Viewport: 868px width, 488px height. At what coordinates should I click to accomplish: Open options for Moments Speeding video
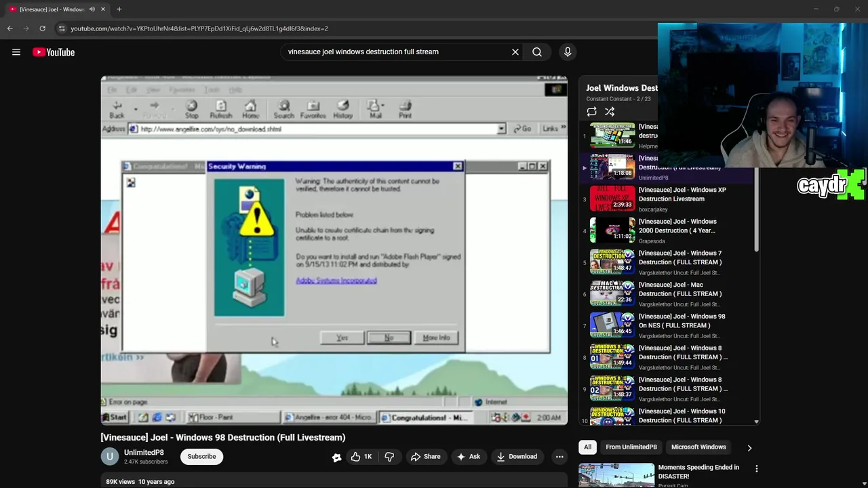point(757,468)
